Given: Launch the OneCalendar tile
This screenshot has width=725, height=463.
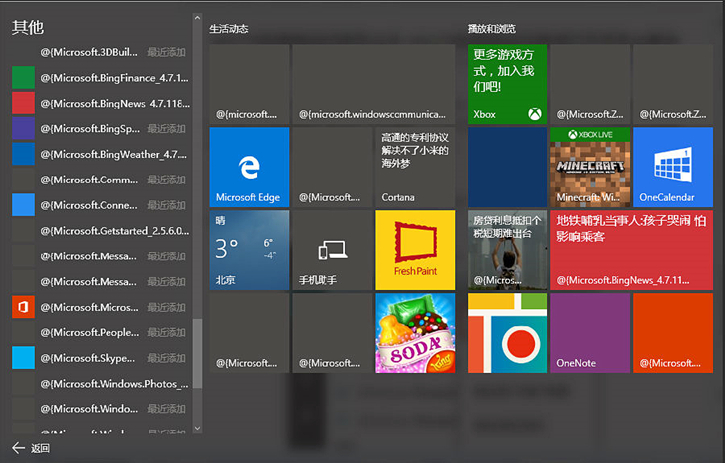Looking at the screenshot, I should 673,166.
